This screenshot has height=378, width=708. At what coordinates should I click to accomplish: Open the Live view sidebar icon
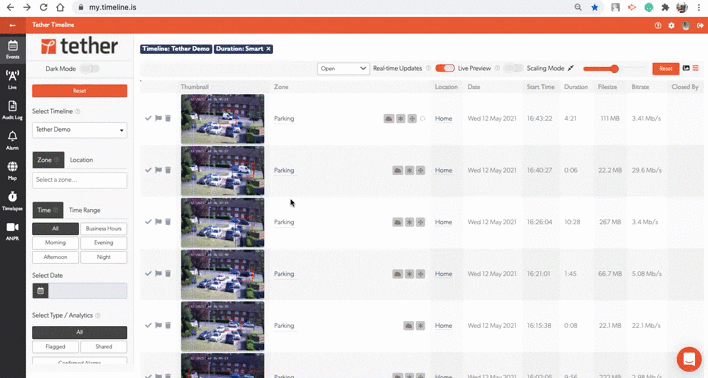click(x=13, y=79)
